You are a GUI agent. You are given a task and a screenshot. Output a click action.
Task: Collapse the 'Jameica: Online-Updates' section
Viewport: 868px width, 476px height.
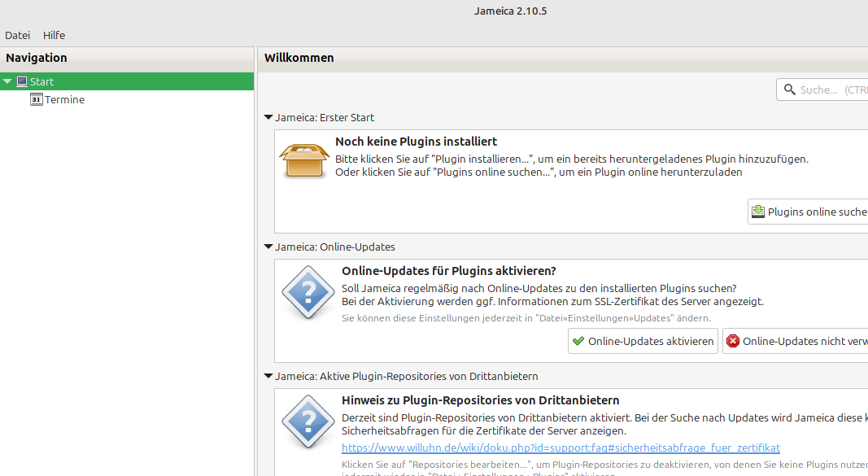click(268, 247)
